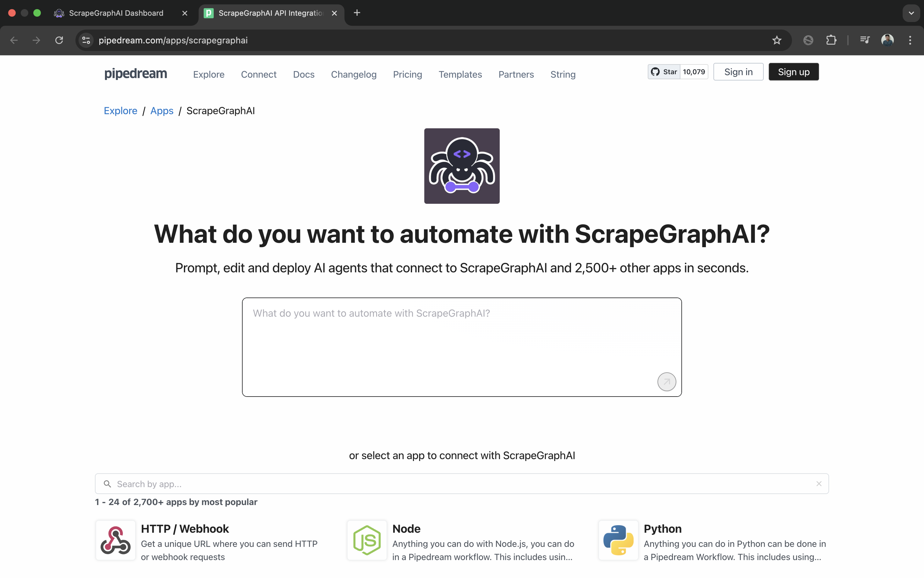This screenshot has width=924, height=578.
Task: Click the ScrapeGraphAI spider logo image
Action: [462, 166]
